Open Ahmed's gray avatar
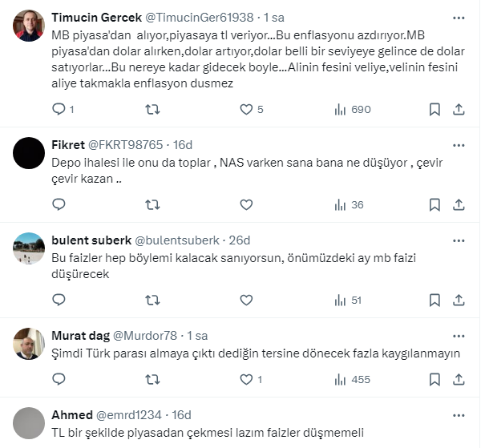The width and height of the screenshot is (489, 448). coord(29,422)
